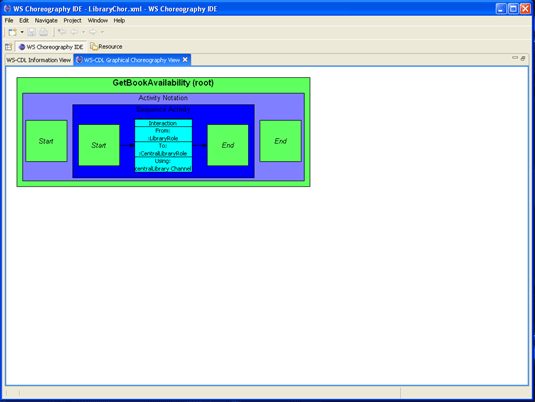Open the Navigate menu
Screen dimensions: 535x402
click(46, 20)
